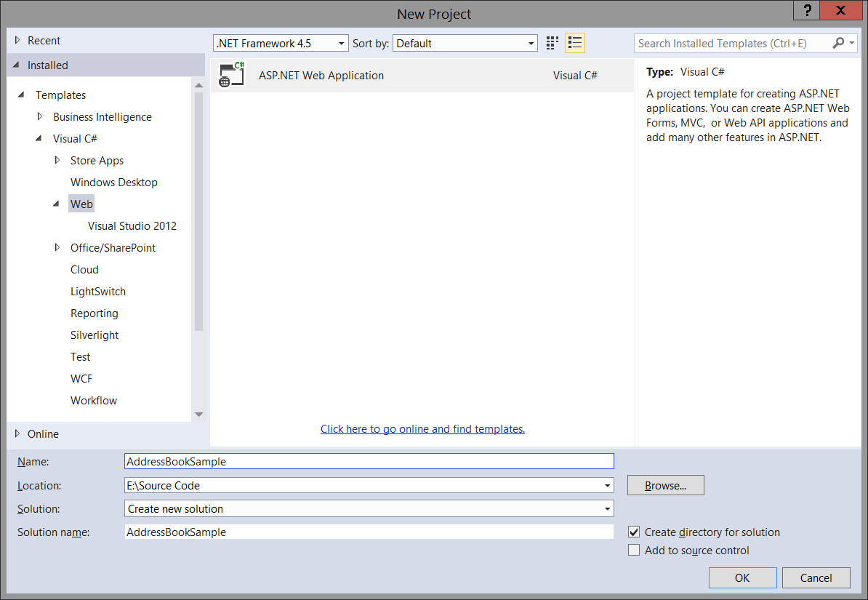Click the Browse button for location
This screenshot has width=868, height=600.
(665, 485)
